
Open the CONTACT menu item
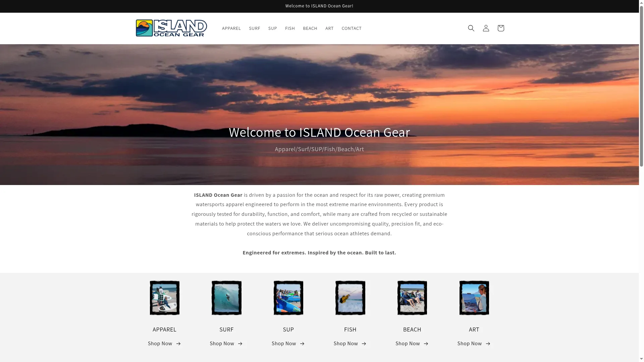coord(352,28)
